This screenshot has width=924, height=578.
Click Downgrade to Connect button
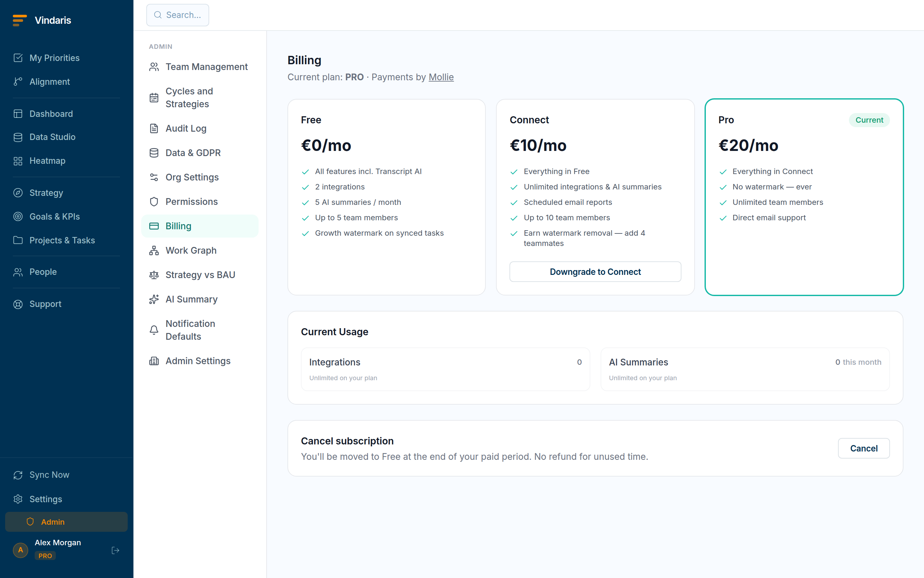(595, 272)
